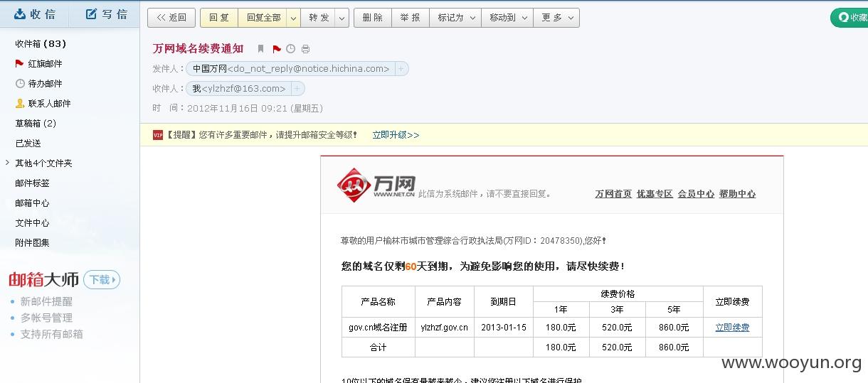This screenshot has width=868, height=383.
Task: Report this email with 举报
Action: pyautogui.click(x=411, y=18)
